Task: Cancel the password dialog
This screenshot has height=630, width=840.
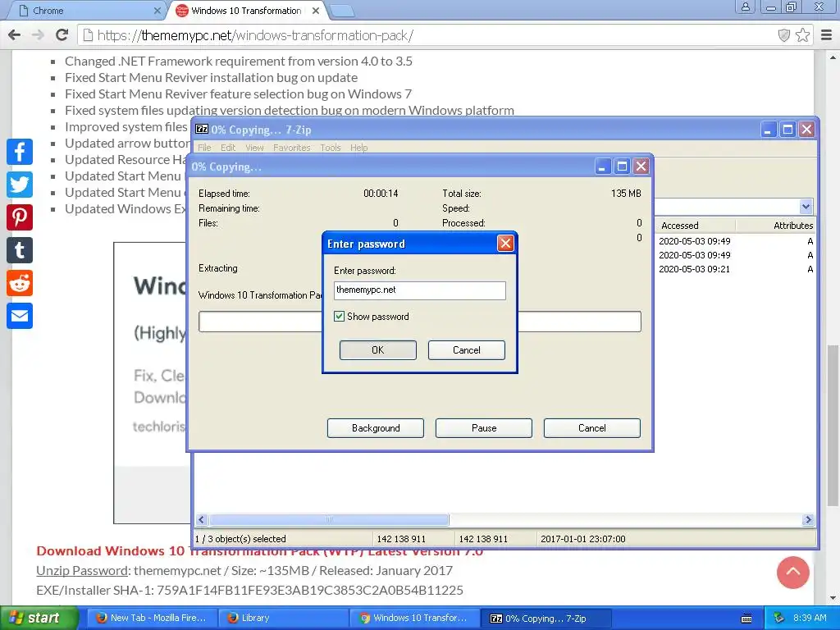Action: click(466, 349)
